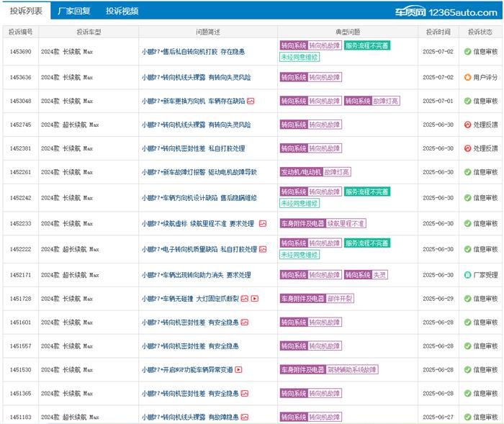
Task: Open image icon in complaint 1452222 row
Action: click(263, 249)
